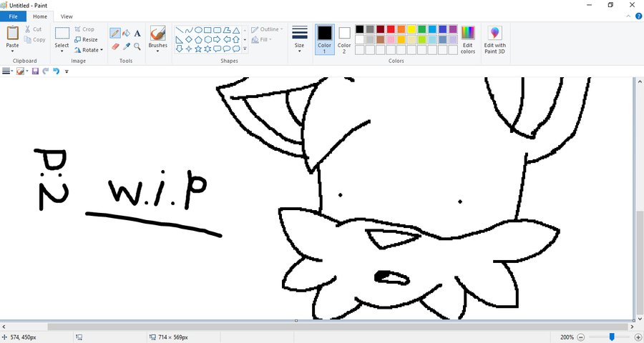The height and width of the screenshot is (343, 644).
Task: Click the 200% zoom level text
Action: (x=567, y=337)
